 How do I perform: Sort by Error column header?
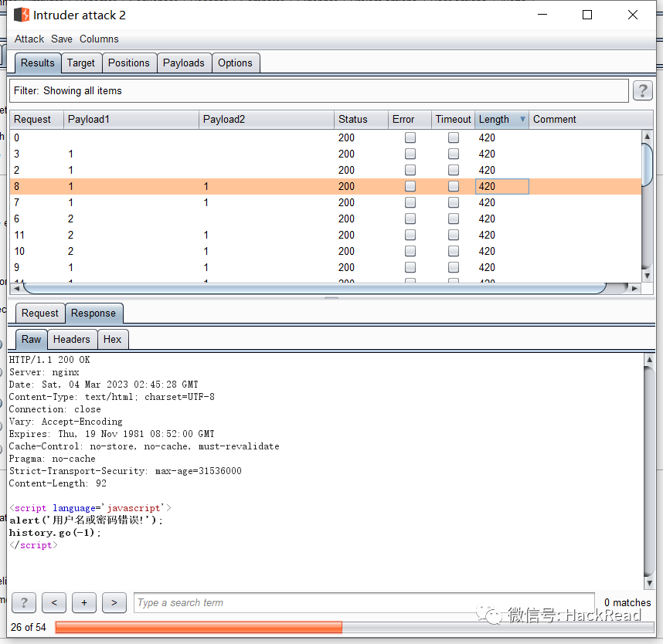click(410, 119)
